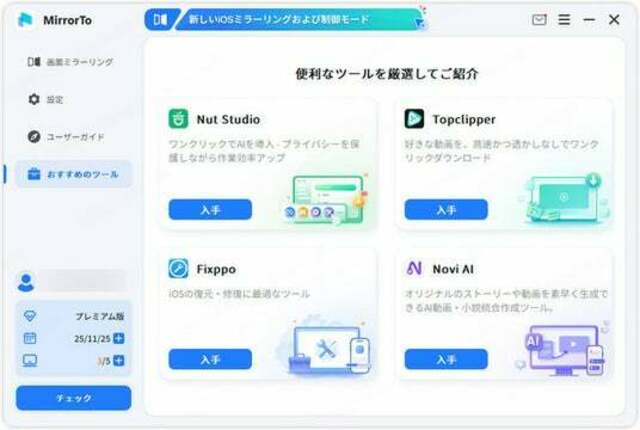Image resolution: width=640 pixels, height=430 pixels.
Task: Add device slots with plus button
Action: (x=119, y=361)
